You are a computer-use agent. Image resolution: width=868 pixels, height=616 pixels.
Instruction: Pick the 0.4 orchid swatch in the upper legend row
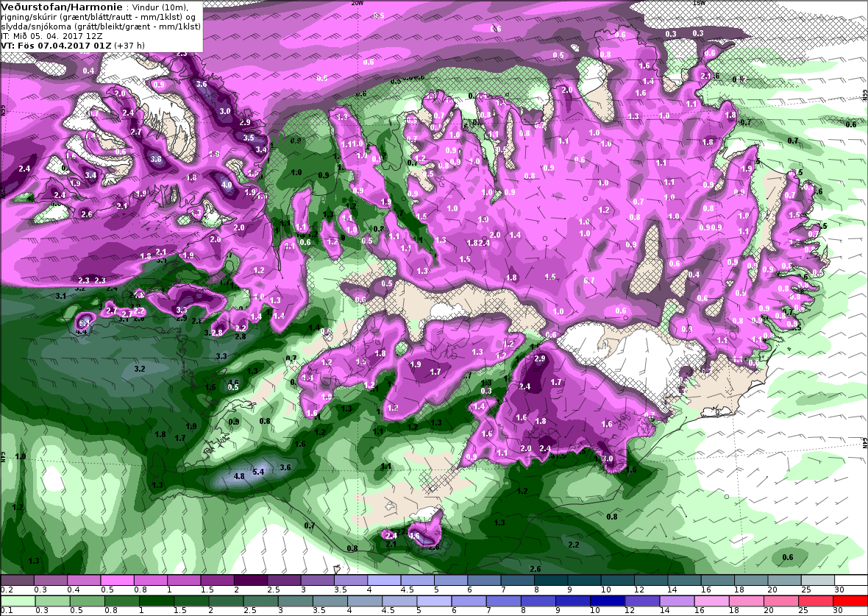coord(84,579)
